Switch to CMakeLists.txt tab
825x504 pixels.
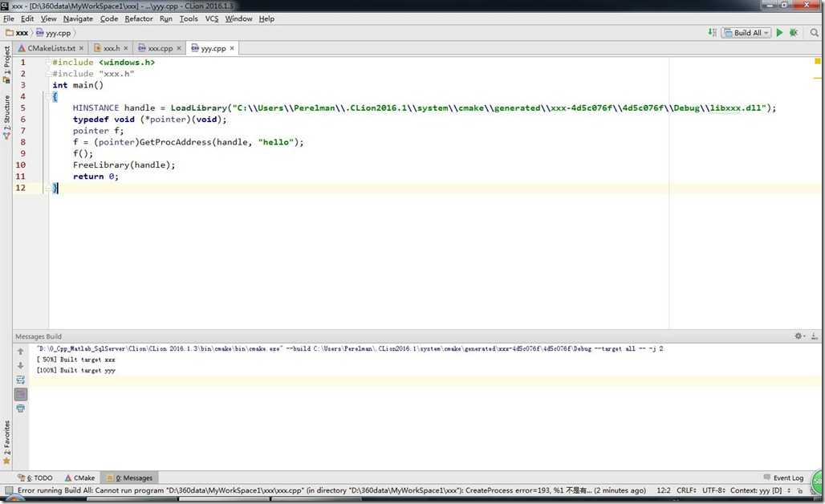[x=51, y=48]
